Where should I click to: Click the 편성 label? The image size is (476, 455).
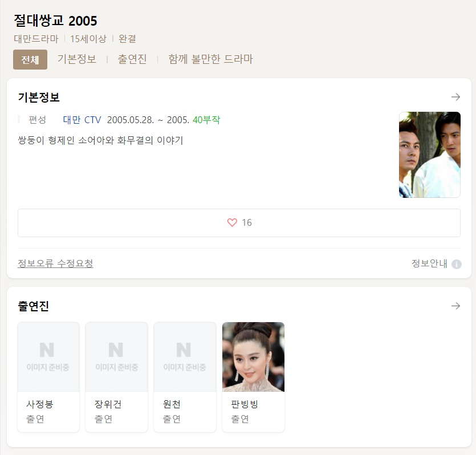click(38, 120)
